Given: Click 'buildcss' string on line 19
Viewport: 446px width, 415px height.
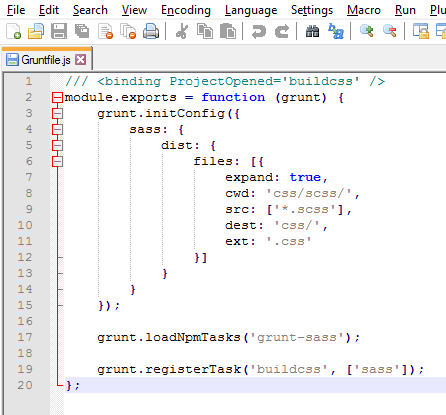Looking at the screenshot, I should (x=289, y=369).
